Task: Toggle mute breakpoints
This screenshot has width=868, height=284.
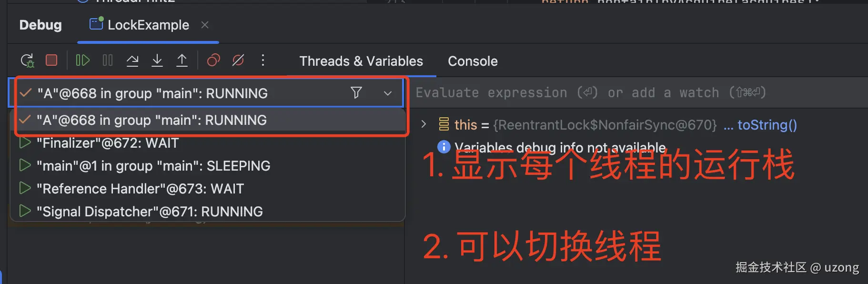Action: [x=238, y=60]
